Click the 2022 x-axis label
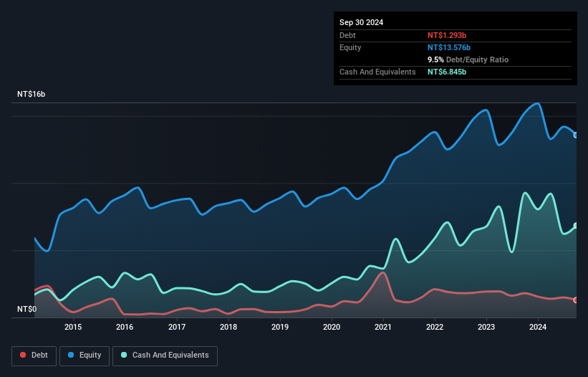The height and width of the screenshot is (377, 588). 435,327
